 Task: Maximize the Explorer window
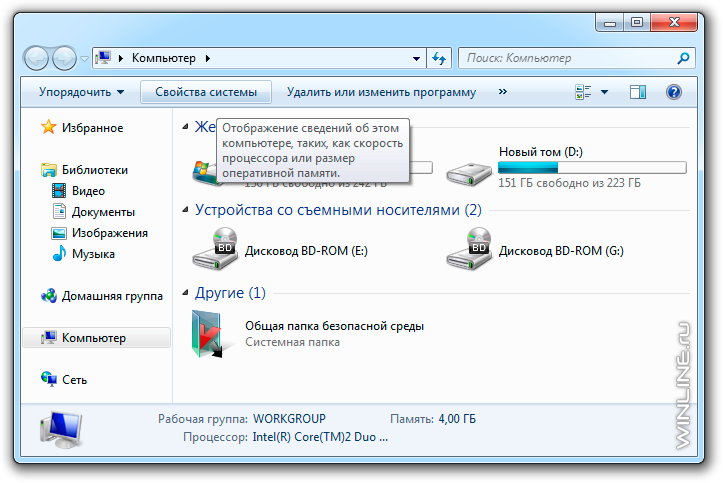637,22
